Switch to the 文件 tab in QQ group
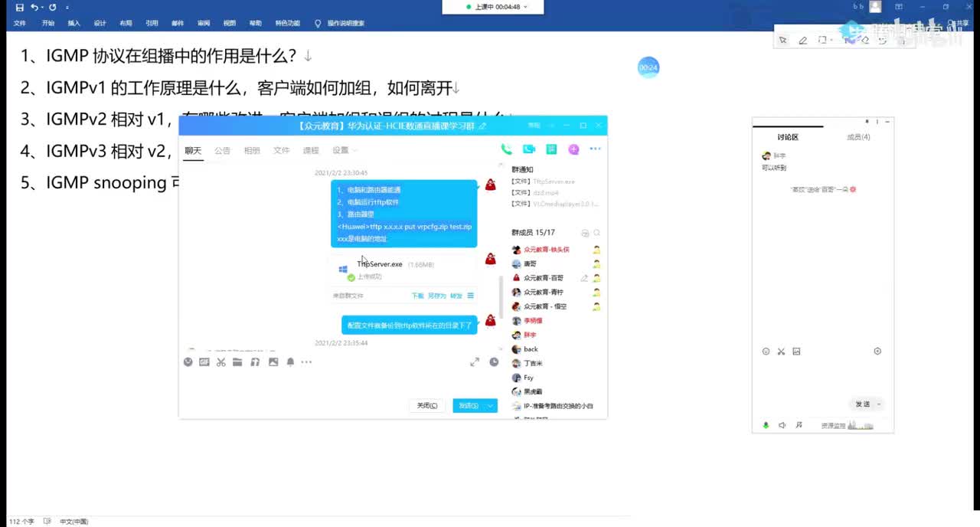This screenshot has height=527, width=980. [x=282, y=150]
